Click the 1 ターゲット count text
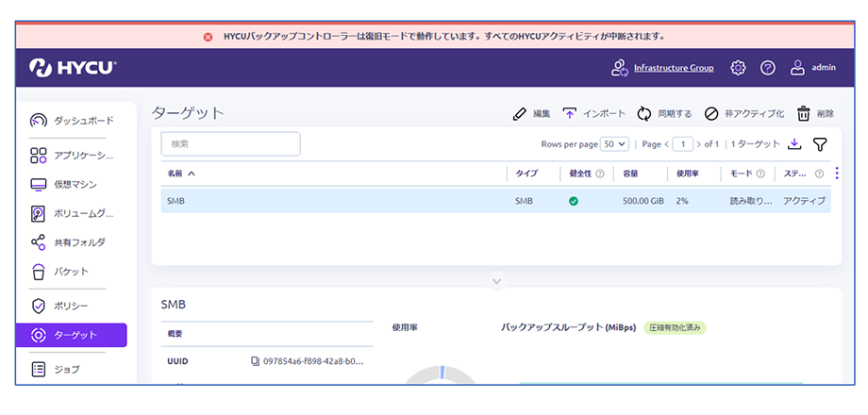Viewport: 868px width, 415px height. pyautogui.click(x=756, y=144)
